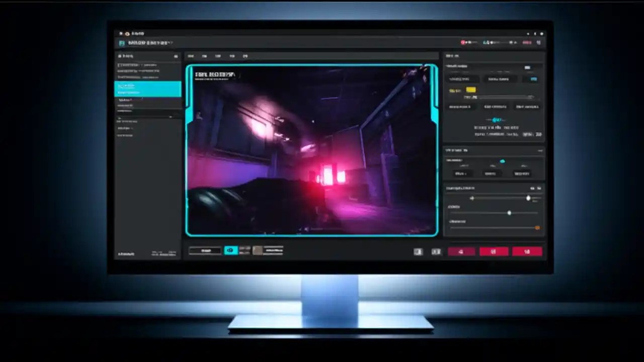Click the yellow color swatch in the right panel

471,89
